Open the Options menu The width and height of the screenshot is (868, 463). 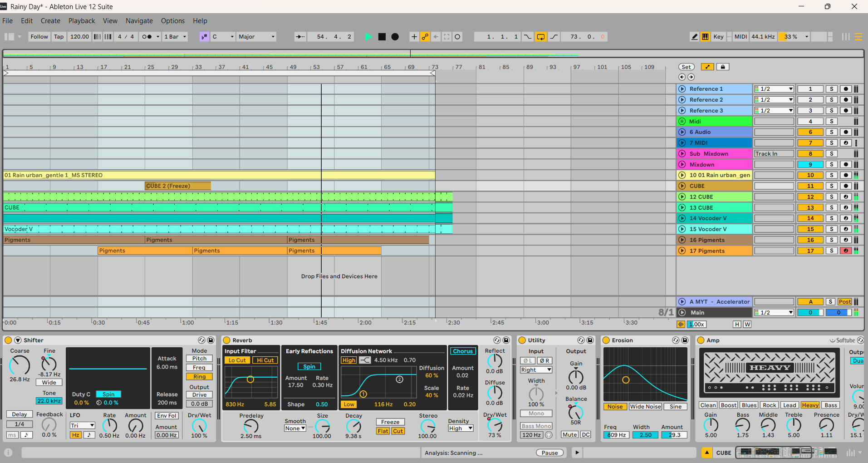[x=173, y=21]
